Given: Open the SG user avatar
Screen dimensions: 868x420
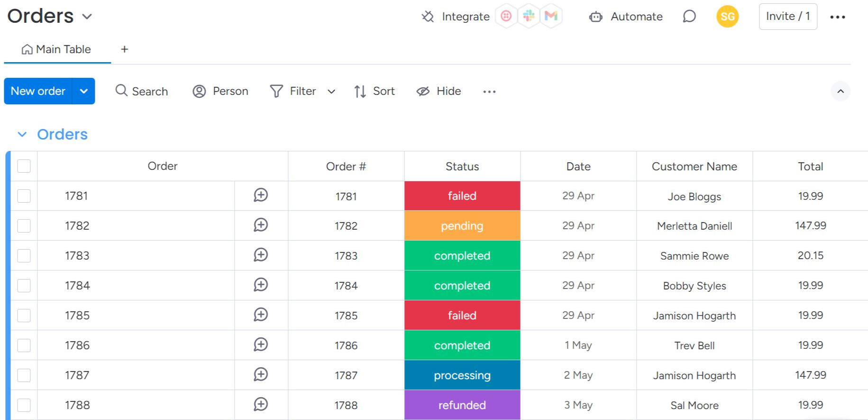Looking at the screenshot, I should pos(727,17).
